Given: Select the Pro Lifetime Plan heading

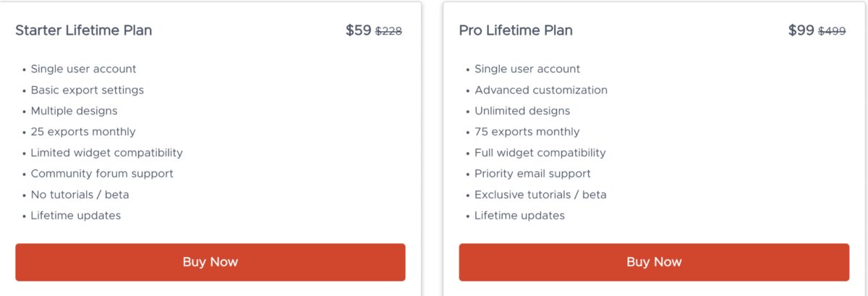Looking at the screenshot, I should pos(516,30).
